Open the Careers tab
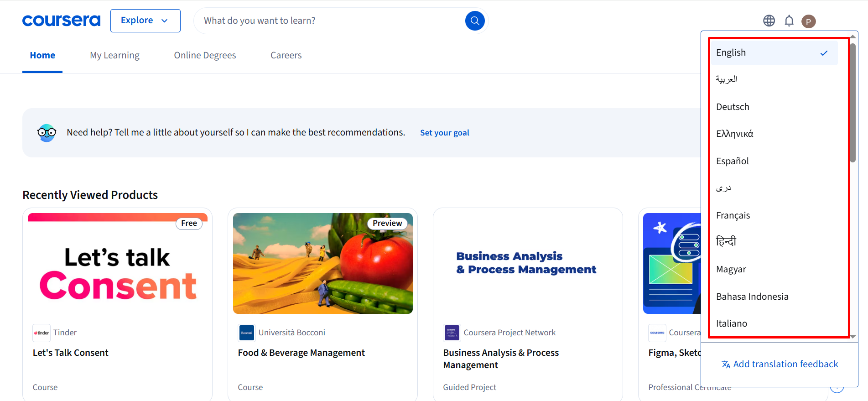 tap(286, 55)
